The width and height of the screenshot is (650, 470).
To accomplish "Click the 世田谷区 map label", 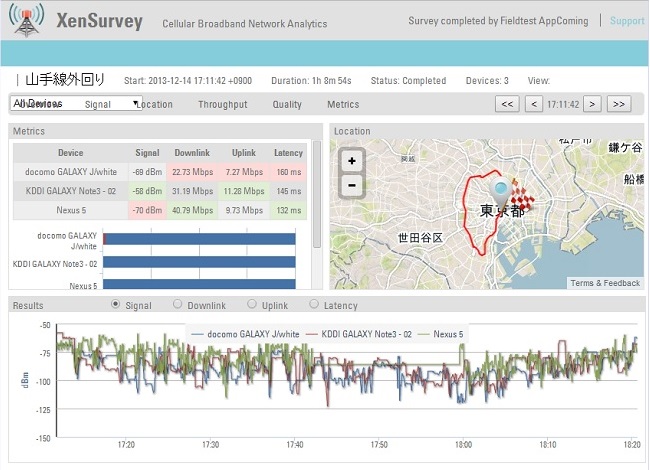I will [x=420, y=238].
